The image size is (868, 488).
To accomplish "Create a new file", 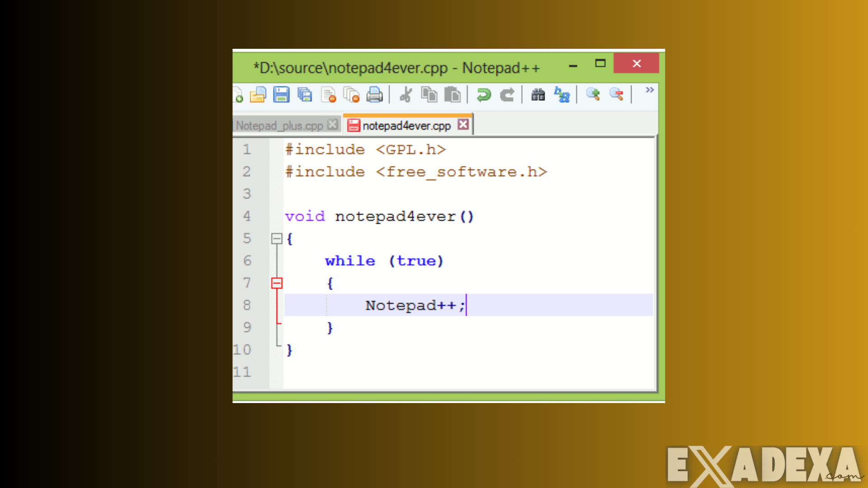I will pos(238,95).
